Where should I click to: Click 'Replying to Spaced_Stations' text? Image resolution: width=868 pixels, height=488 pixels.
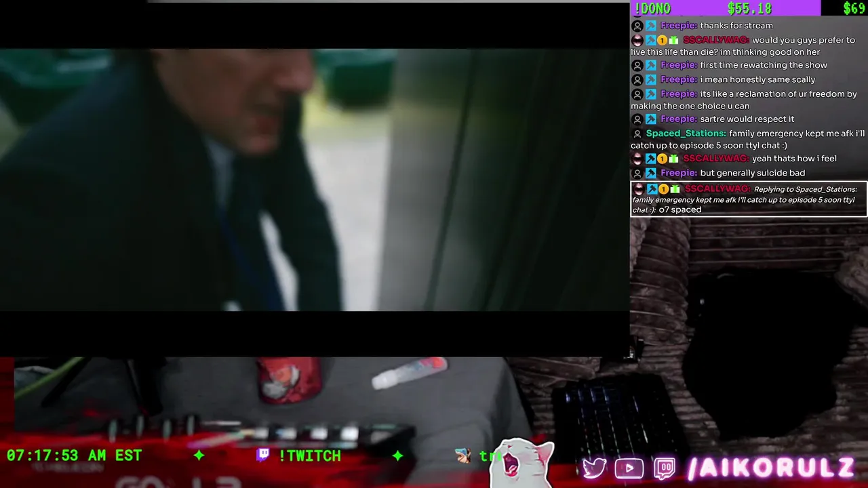pyautogui.click(x=806, y=189)
